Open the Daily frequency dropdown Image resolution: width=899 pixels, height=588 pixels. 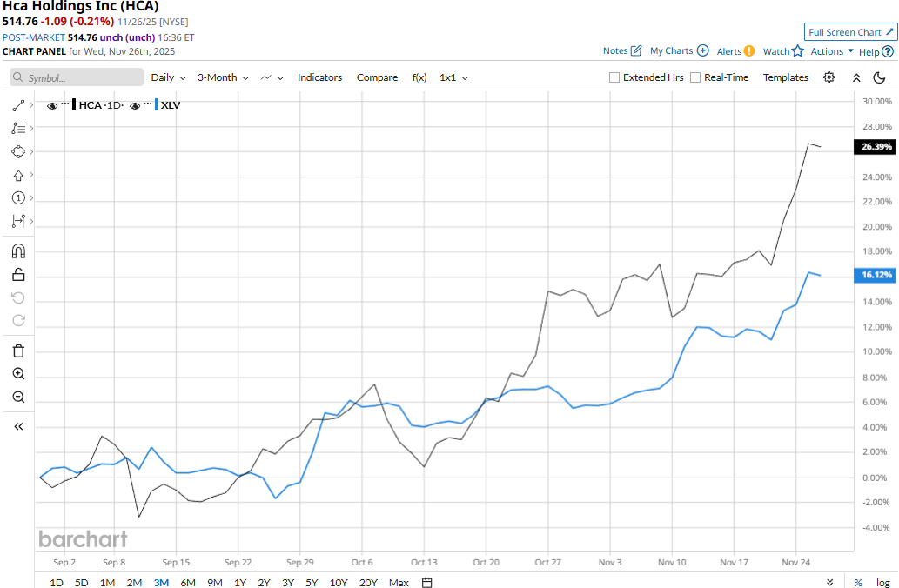click(x=168, y=77)
